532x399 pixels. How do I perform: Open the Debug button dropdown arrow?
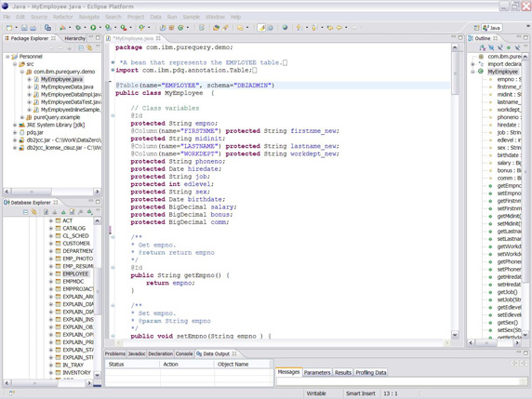click(x=85, y=28)
